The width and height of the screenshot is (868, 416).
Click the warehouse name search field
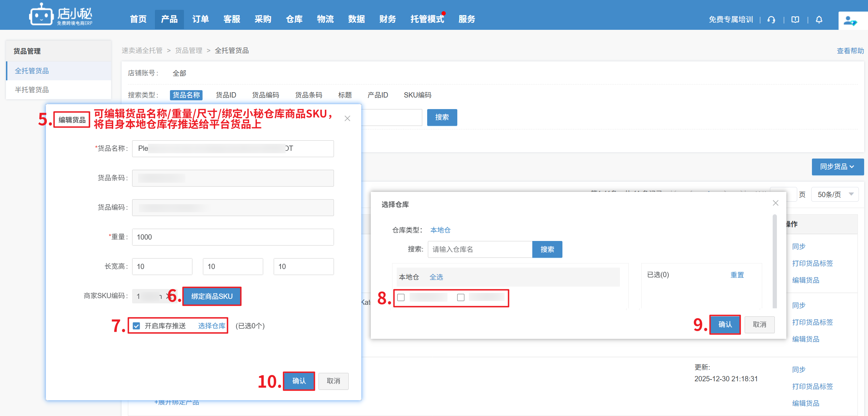480,249
